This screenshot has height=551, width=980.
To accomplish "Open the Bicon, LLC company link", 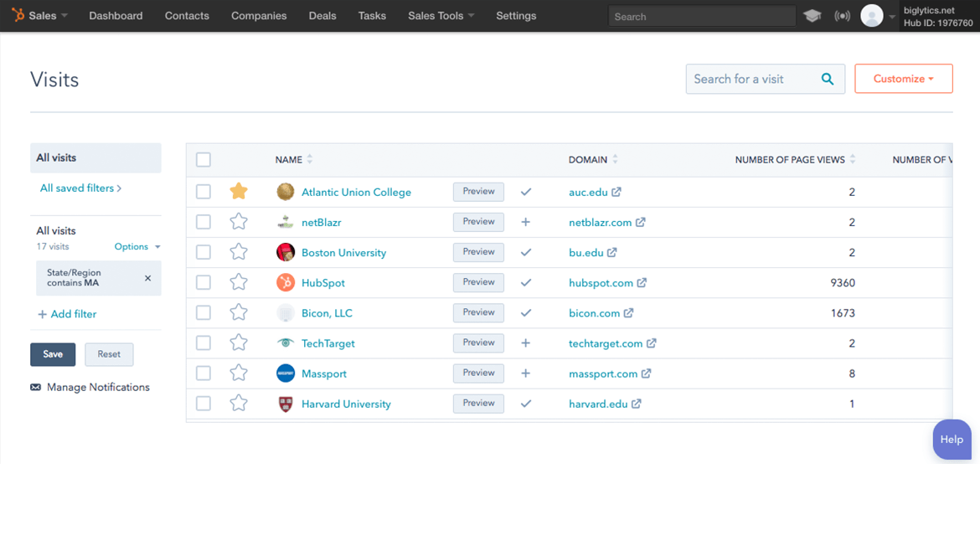I will coord(327,313).
